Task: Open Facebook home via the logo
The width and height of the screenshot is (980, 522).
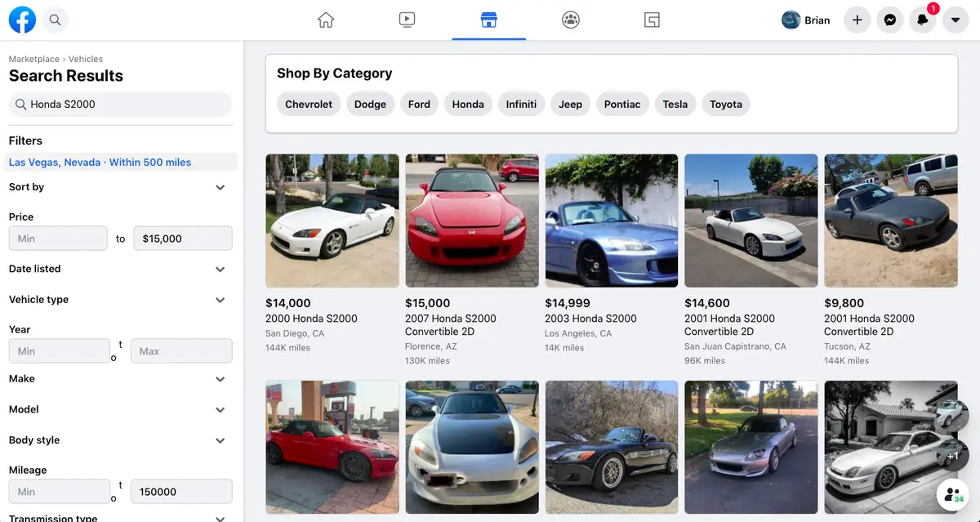Action: pos(21,19)
